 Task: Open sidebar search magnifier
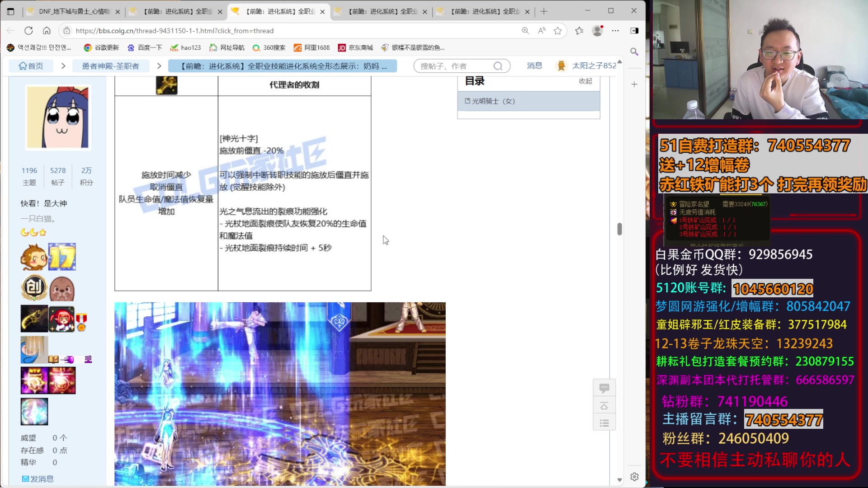(x=634, y=52)
